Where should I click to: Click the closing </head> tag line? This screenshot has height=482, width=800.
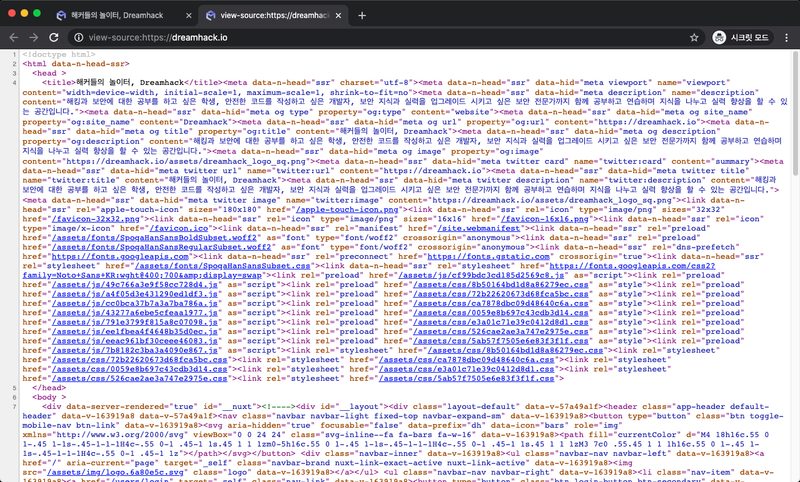point(49,388)
